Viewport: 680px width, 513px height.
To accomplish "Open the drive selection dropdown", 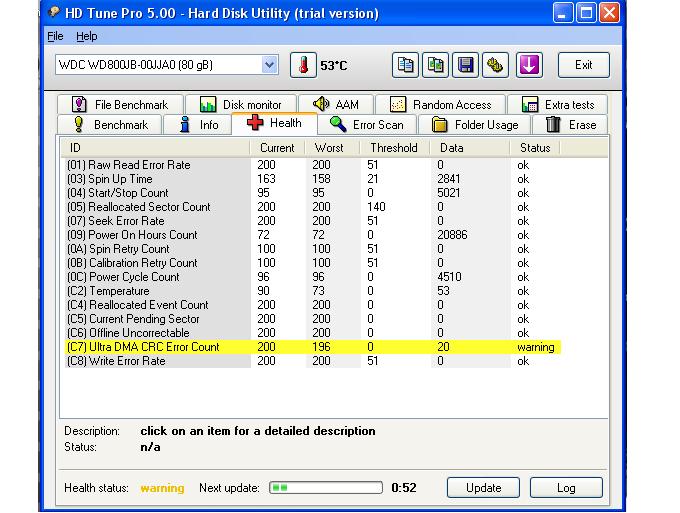I will pos(269,65).
